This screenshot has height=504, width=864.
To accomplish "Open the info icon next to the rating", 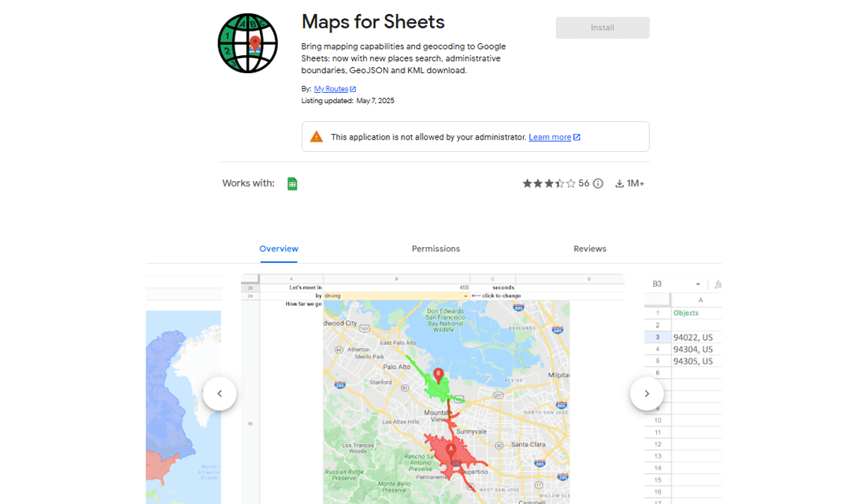I will point(597,183).
